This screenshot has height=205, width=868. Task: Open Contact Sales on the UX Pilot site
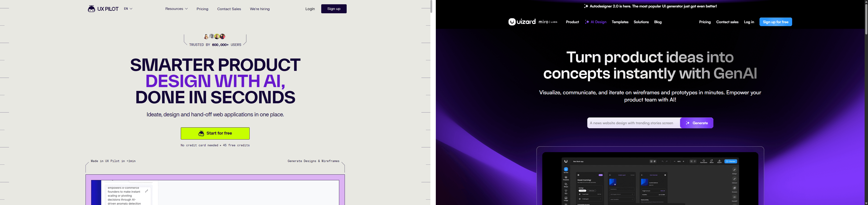(229, 9)
